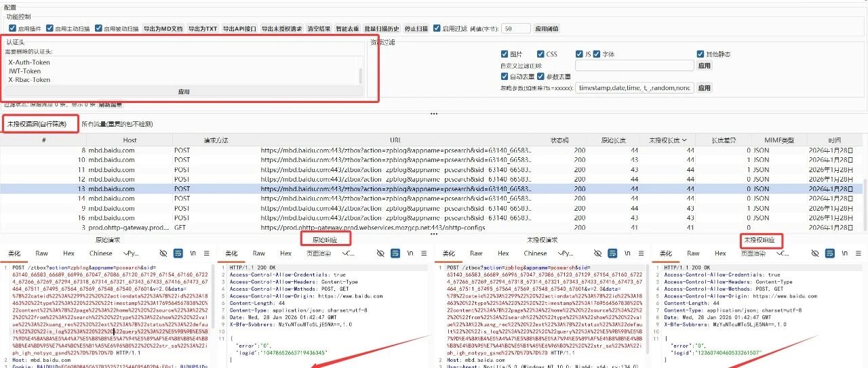Click eye-slash icon in 未授权响应 panel
Screen dimensions: 868x368
pyautogui.click(x=814, y=253)
